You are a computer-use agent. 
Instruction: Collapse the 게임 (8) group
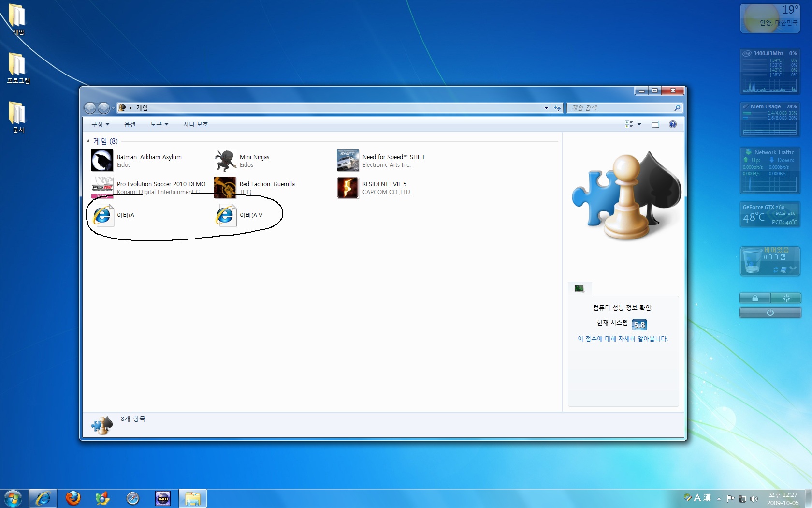88,141
